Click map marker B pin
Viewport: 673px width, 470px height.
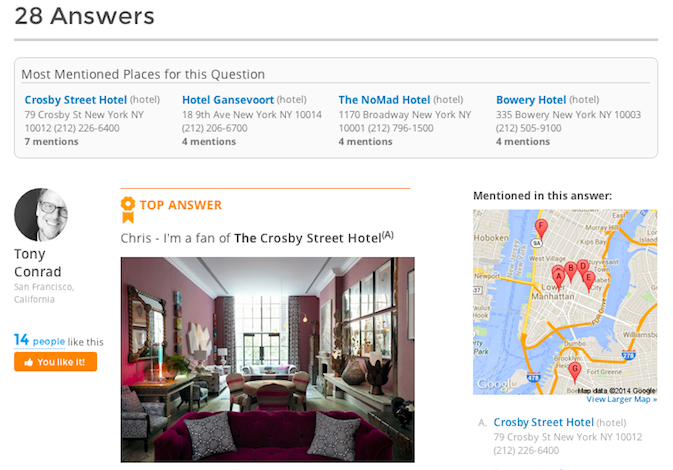click(x=570, y=269)
